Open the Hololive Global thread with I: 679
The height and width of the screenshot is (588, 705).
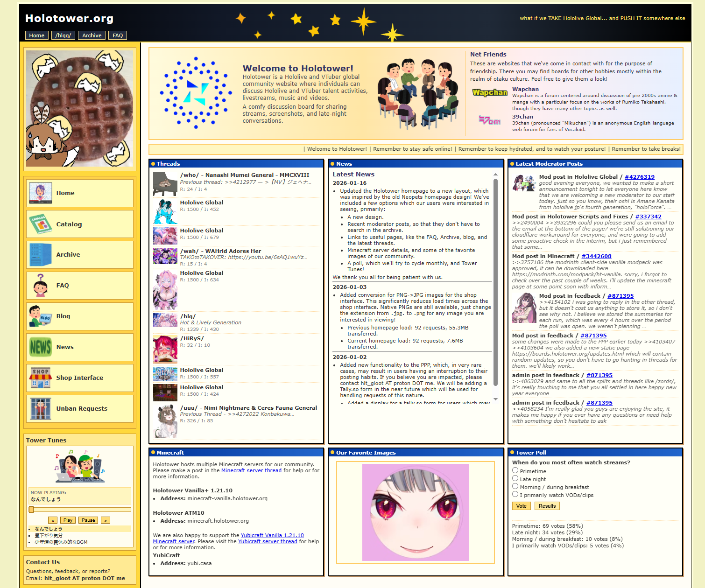click(x=202, y=231)
